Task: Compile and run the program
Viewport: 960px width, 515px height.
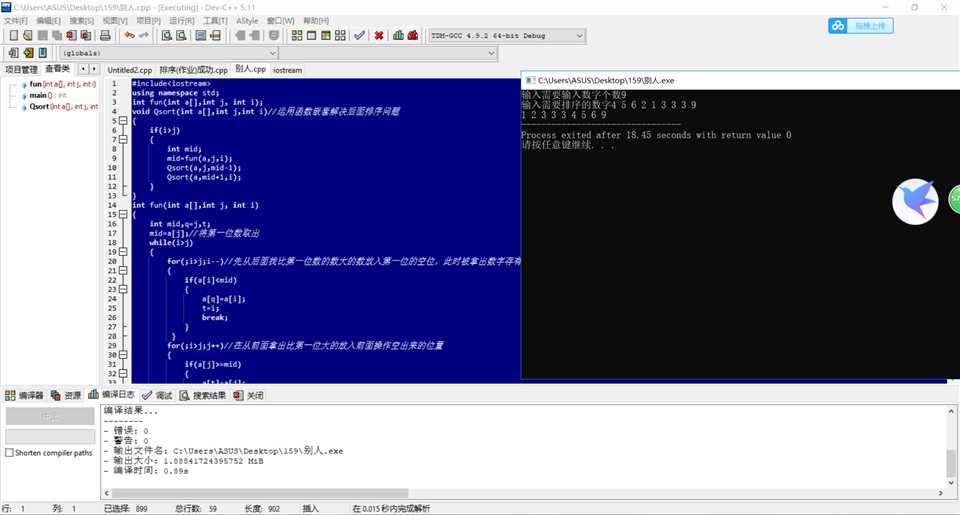Action: point(326,36)
